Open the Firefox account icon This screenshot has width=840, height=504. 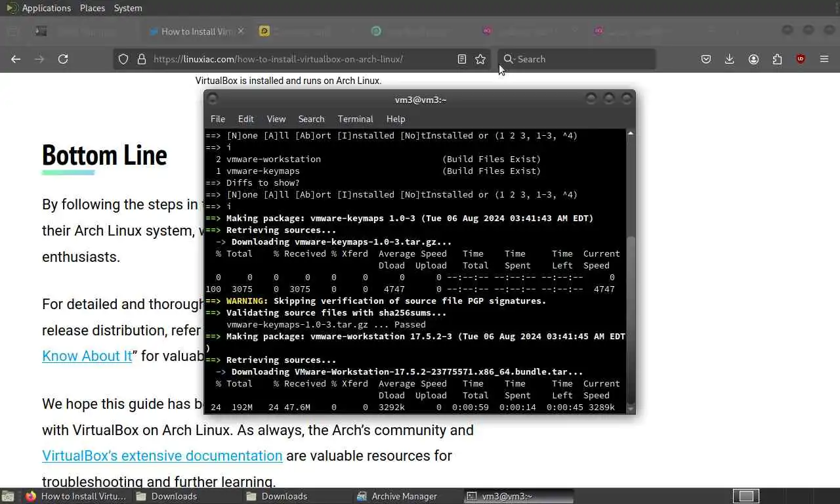[753, 59]
